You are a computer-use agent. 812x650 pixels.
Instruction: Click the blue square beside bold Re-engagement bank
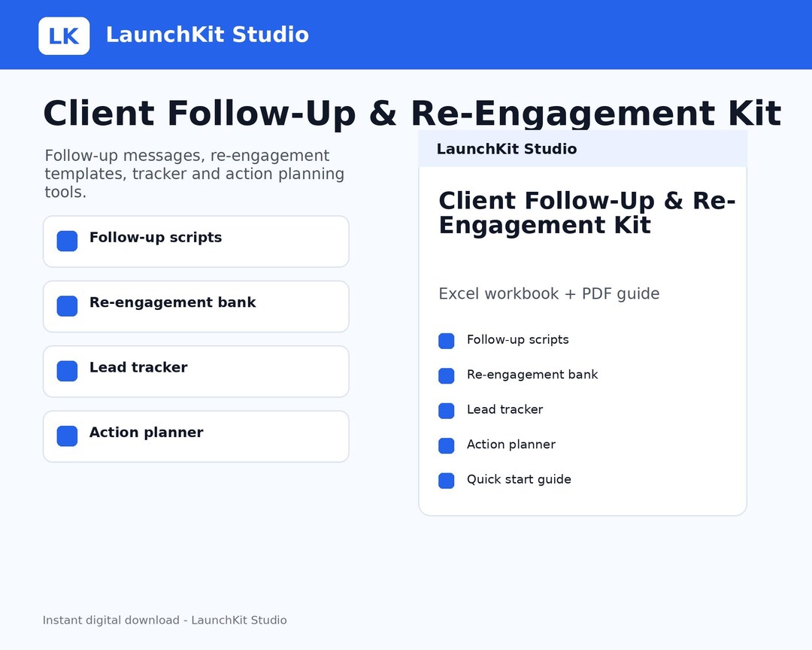point(68,306)
